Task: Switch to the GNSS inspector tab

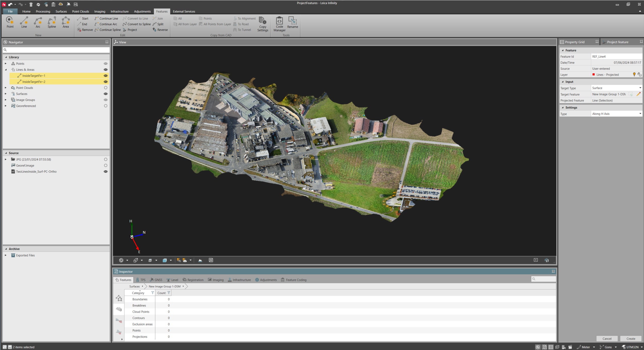Action: (156, 280)
